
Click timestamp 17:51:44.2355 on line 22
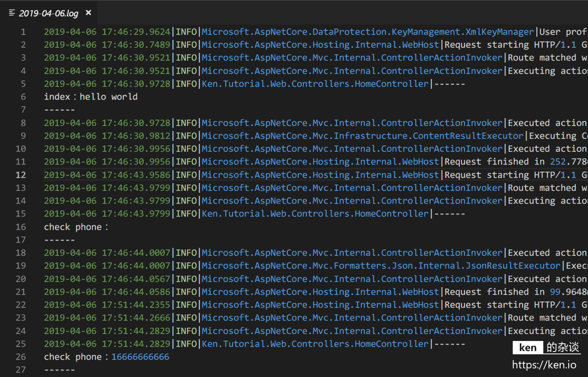[136, 305]
